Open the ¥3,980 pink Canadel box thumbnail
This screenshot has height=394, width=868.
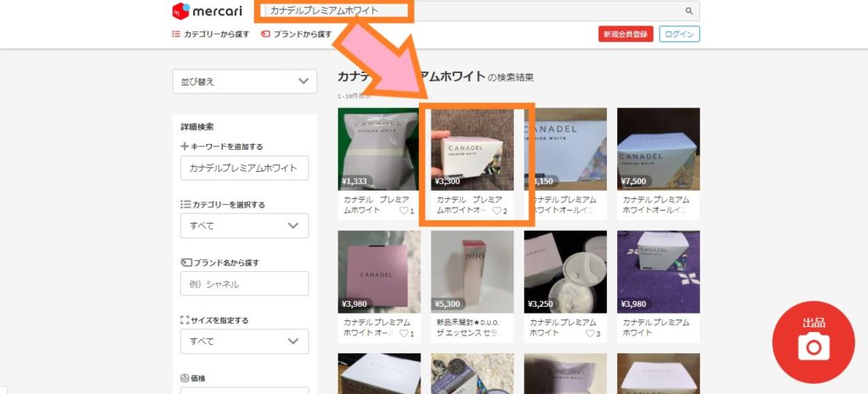point(379,272)
